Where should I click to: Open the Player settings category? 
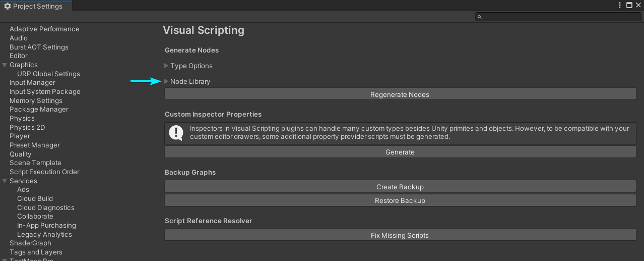click(x=20, y=136)
